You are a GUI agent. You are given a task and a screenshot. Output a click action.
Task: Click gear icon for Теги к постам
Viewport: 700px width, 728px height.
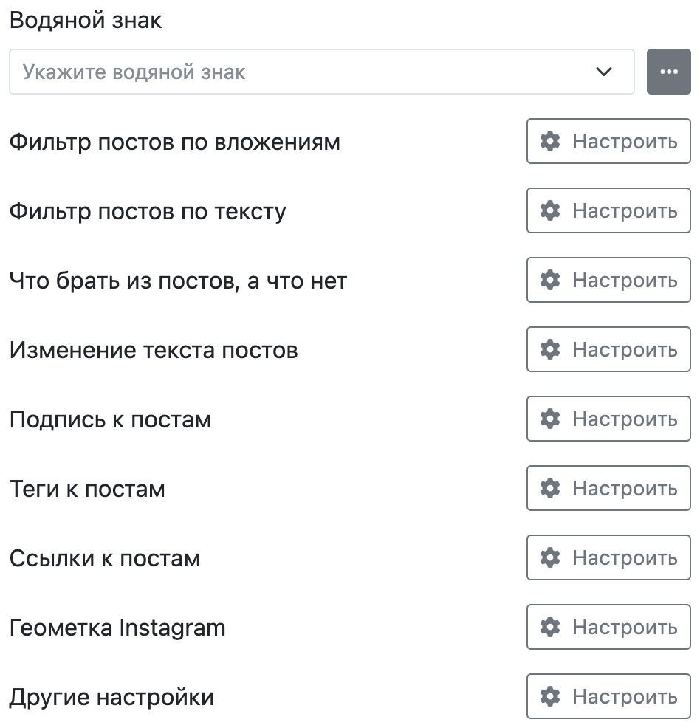click(550, 488)
